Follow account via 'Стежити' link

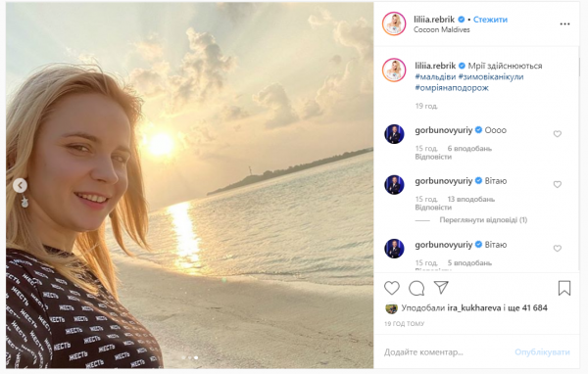click(490, 20)
